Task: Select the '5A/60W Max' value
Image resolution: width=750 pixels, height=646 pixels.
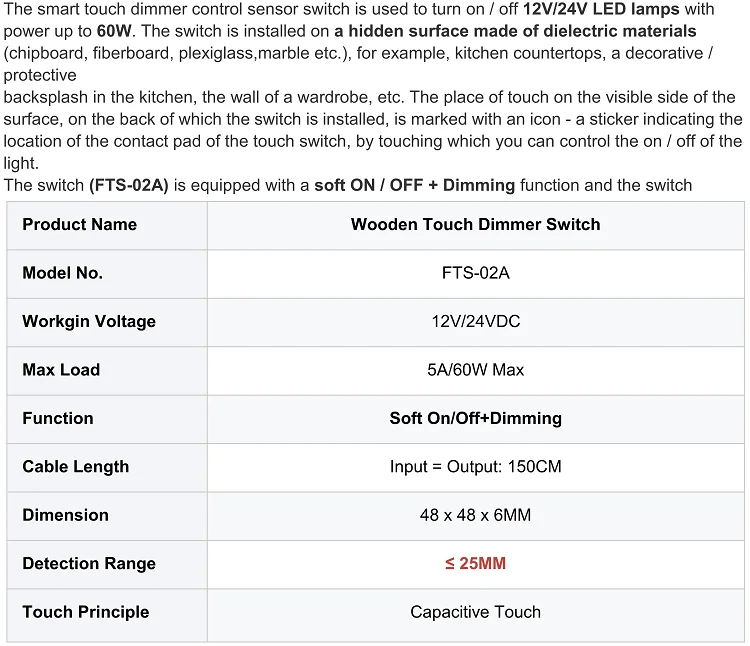Action: point(475,370)
